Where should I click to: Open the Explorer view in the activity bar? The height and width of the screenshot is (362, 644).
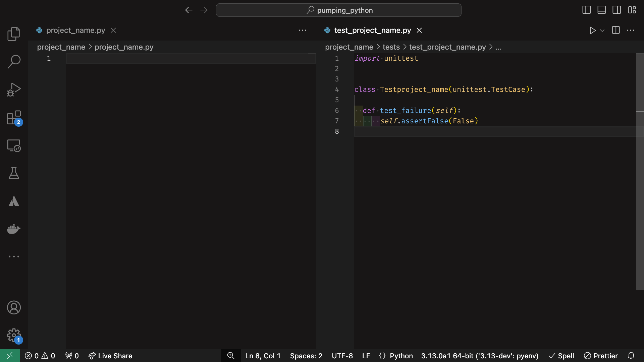point(14,34)
